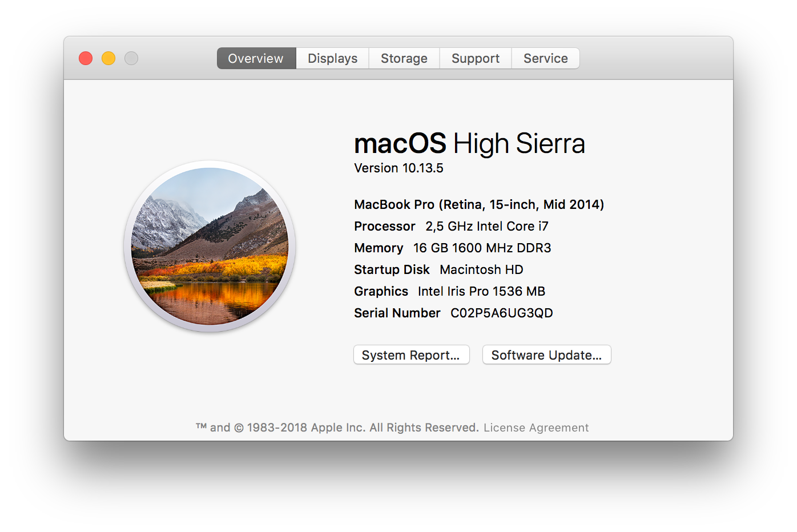The image size is (797, 532).
Task: Open the Displays tab
Action: tap(332, 58)
